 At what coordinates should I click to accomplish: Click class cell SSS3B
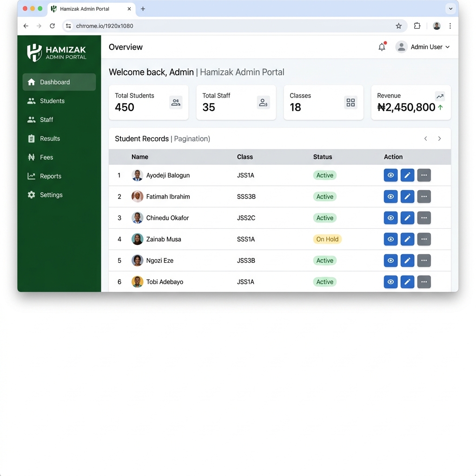point(246,197)
